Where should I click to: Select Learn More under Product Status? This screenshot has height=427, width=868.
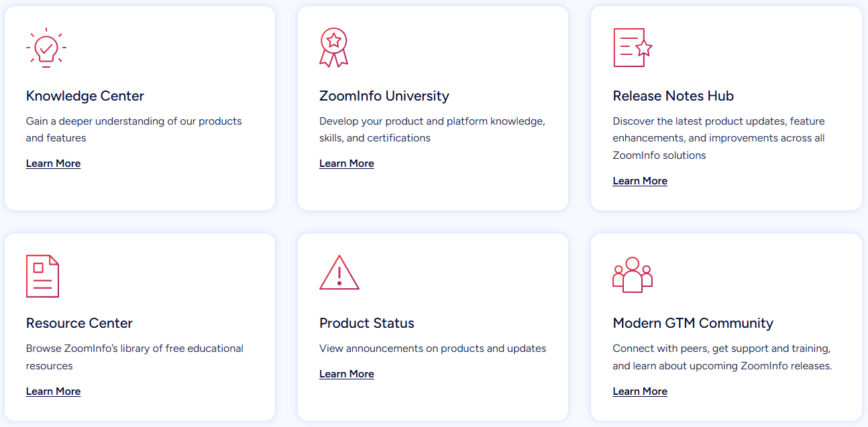coord(347,374)
